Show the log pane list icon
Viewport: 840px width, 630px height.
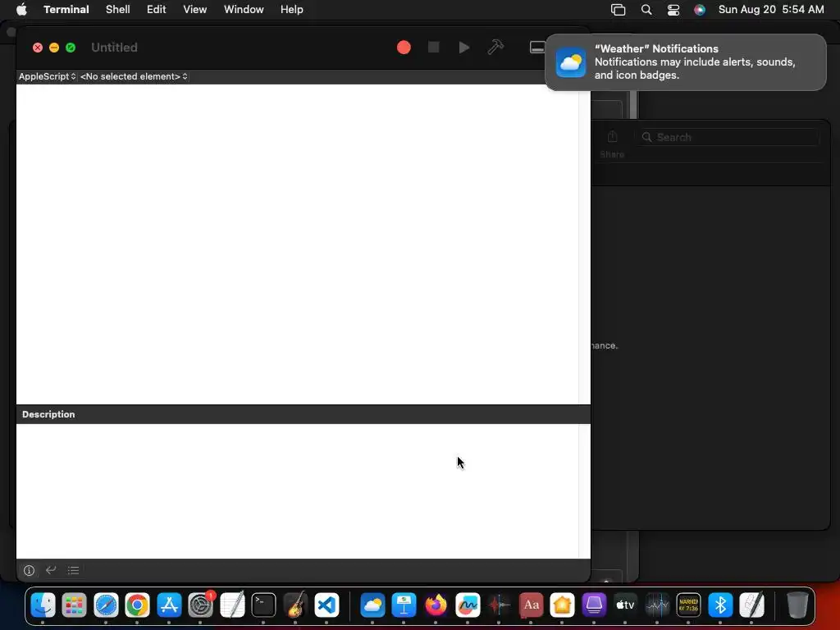coord(73,571)
